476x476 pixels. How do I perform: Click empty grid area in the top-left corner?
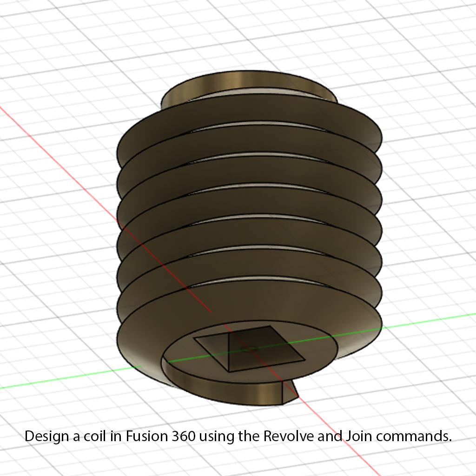[x=37, y=37]
